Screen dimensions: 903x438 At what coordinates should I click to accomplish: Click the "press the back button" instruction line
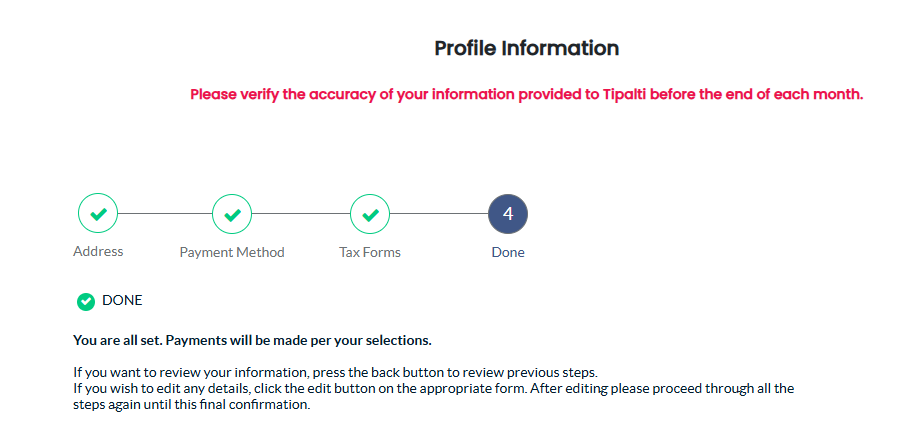tap(335, 372)
